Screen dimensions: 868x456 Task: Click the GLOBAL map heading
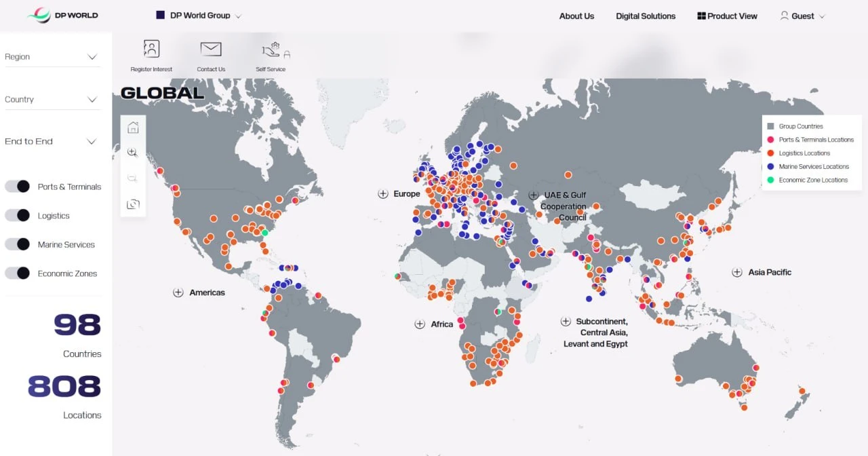pyautogui.click(x=162, y=93)
